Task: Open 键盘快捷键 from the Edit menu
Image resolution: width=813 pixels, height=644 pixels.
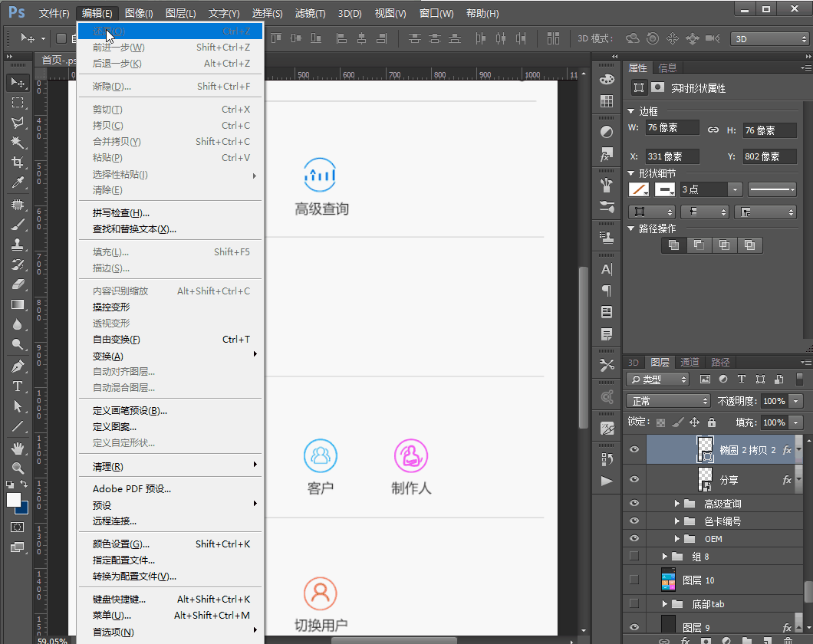Action: click(x=119, y=599)
